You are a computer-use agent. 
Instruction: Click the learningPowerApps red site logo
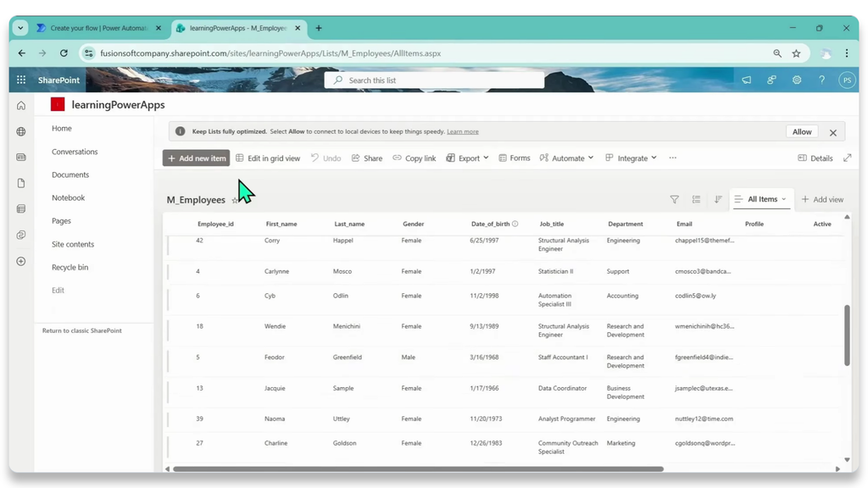point(58,104)
